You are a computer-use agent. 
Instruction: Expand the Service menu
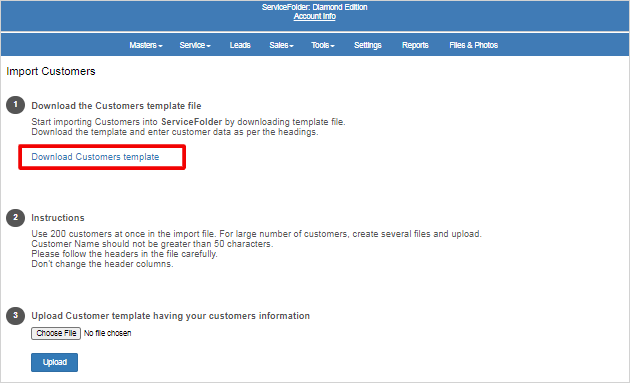pos(195,45)
